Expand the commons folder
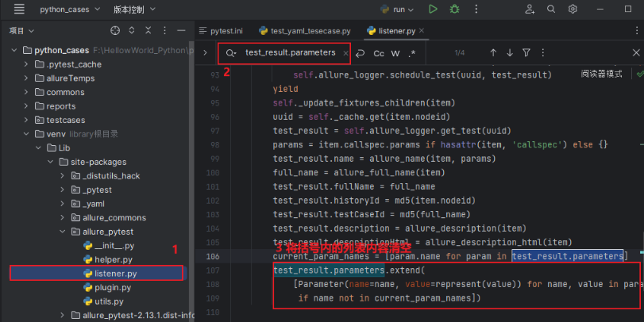This screenshot has width=644, height=322. [x=26, y=92]
